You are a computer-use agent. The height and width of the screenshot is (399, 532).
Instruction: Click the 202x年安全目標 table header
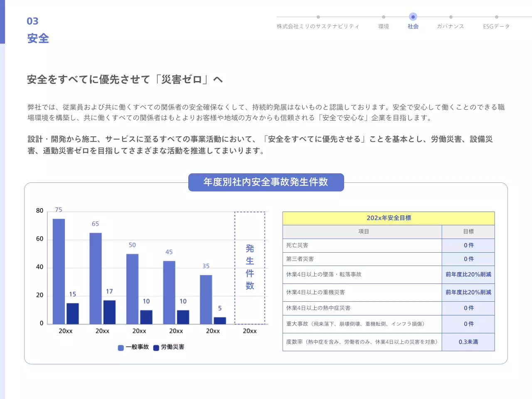click(x=388, y=218)
